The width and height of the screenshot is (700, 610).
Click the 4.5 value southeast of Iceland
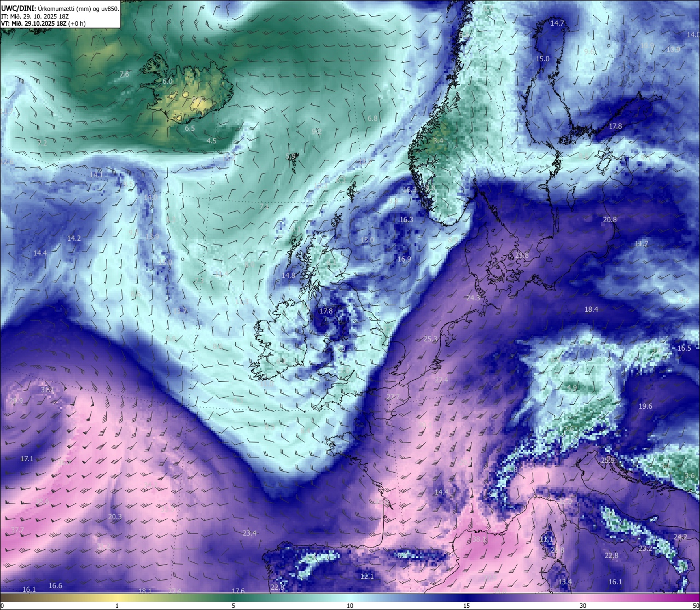211,141
